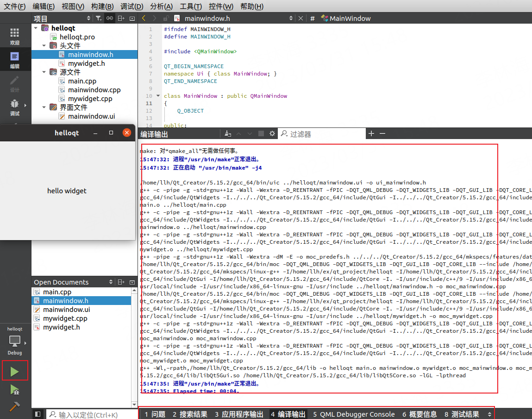The height and width of the screenshot is (419, 532).
Task: Open the 文件(F) menu
Action: [x=15, y=6]
